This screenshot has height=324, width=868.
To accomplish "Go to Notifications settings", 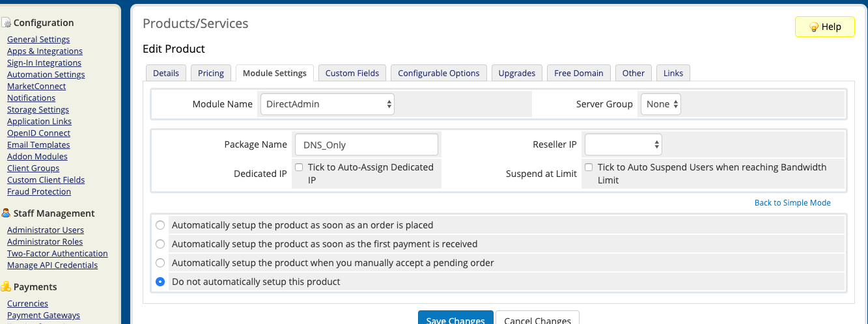I will [x=31, y=98].
